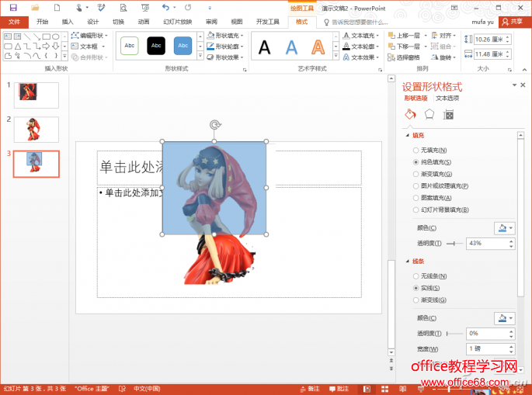Open the Fill & Line icon tab

[x=410, y=115]
